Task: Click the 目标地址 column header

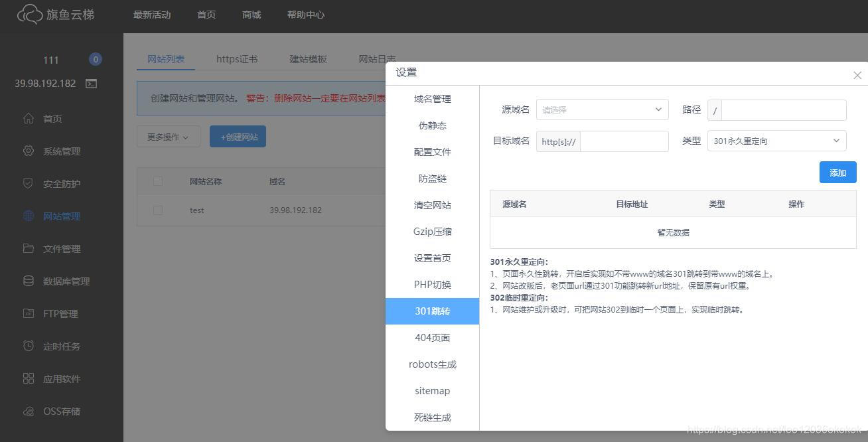Action: [632, 204]
